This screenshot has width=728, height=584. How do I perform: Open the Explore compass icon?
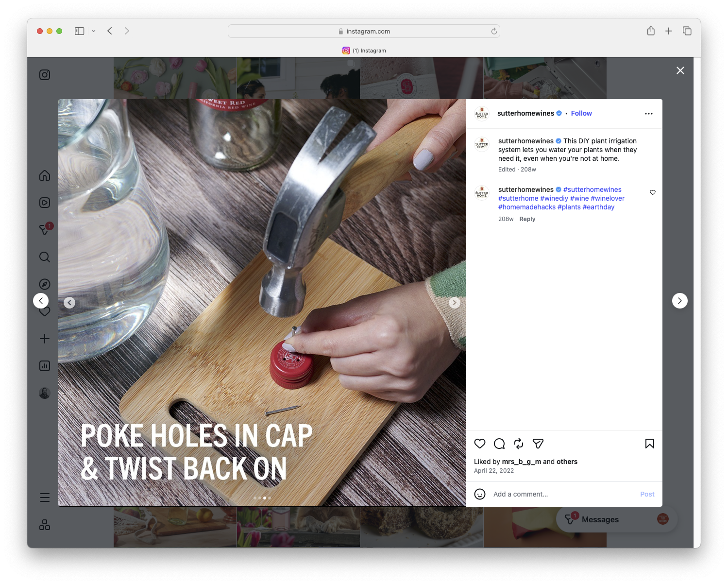tap(44, 284)
